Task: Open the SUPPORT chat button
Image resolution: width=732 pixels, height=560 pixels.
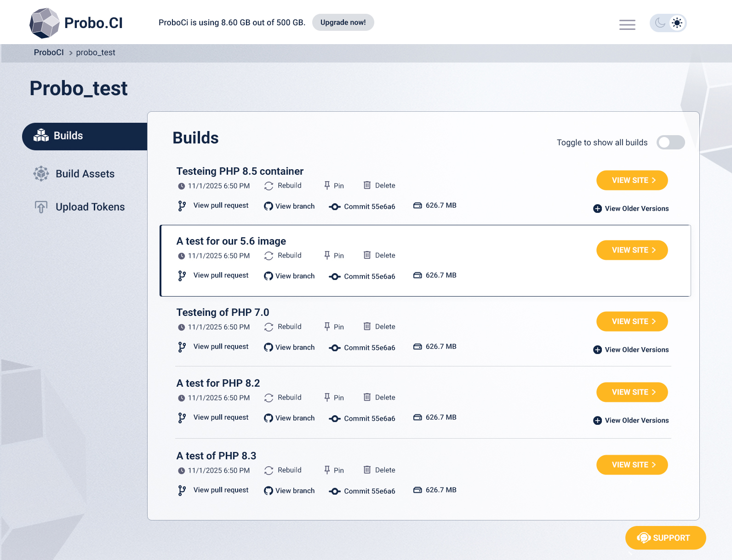Action: click(x=665, y=538)
